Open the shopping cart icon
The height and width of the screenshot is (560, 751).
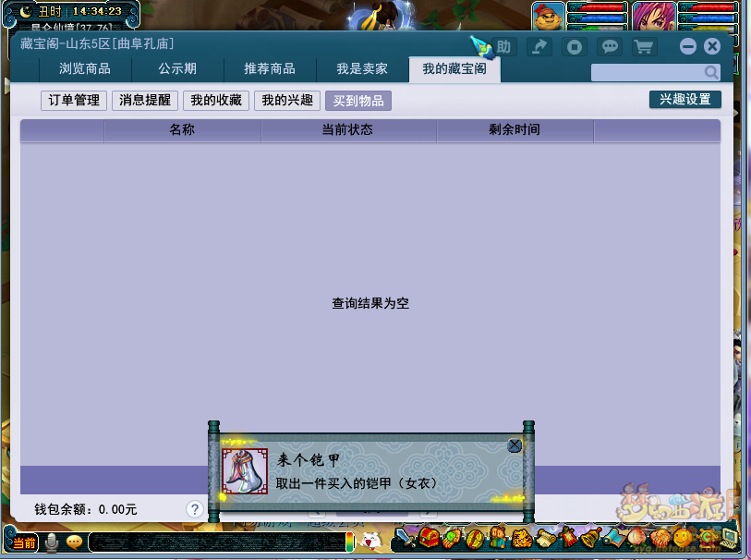click(643, 46)
